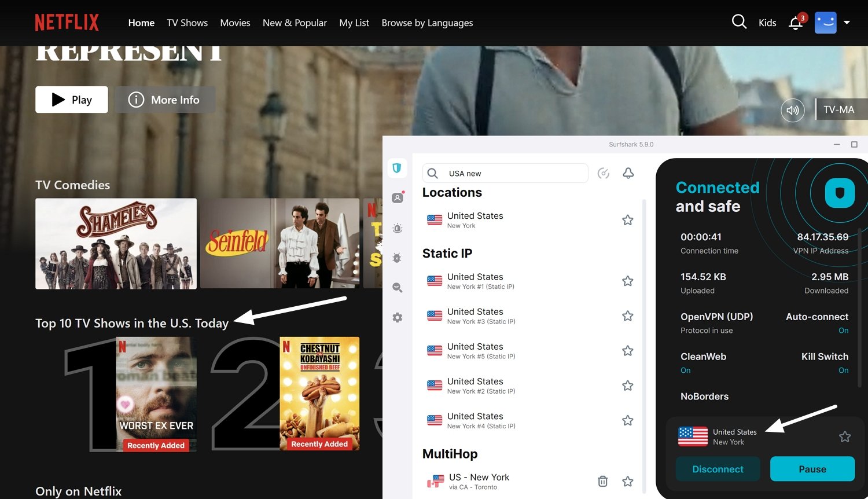868x499 pixels.
Task: Favorite the United States New York location
Action: pos(627,220)
